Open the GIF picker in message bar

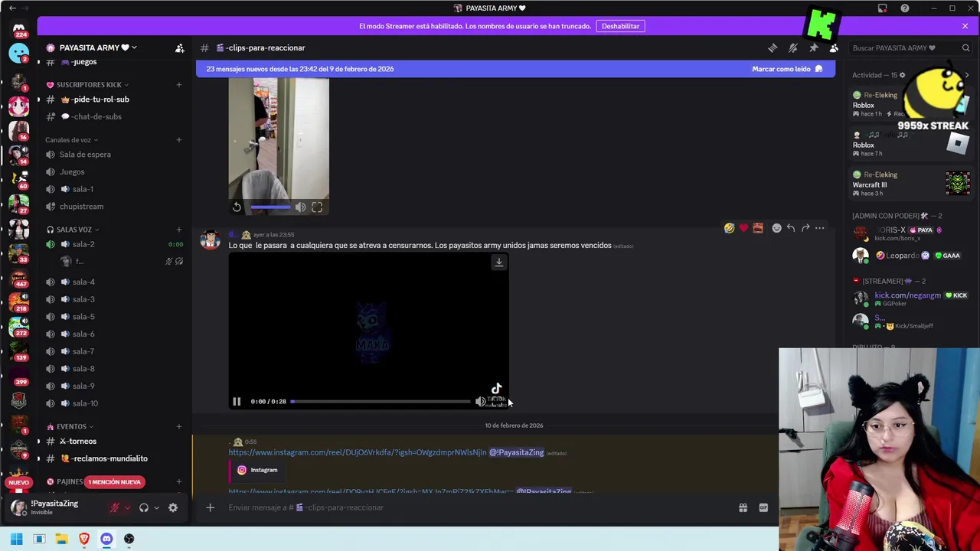pyautogui.click(x=763, y=507)
